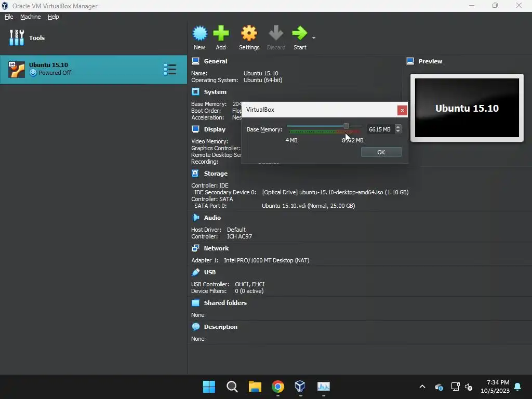Image resolution: width=532 pixels, height=399 pixels.
Task: Click the Ubuntu (64-bit) operating system value
Action: tap(263, 80)
